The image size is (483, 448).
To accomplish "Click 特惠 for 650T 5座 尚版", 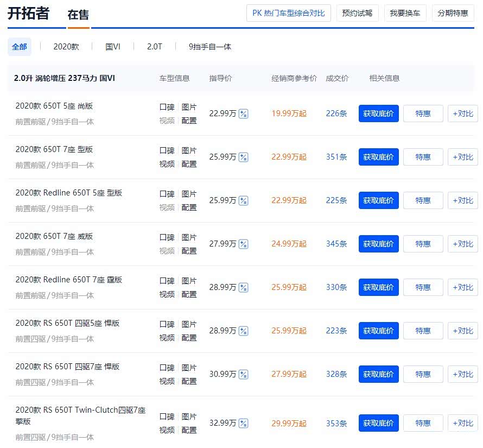I will pyautogui.click(x=423, y=113).
